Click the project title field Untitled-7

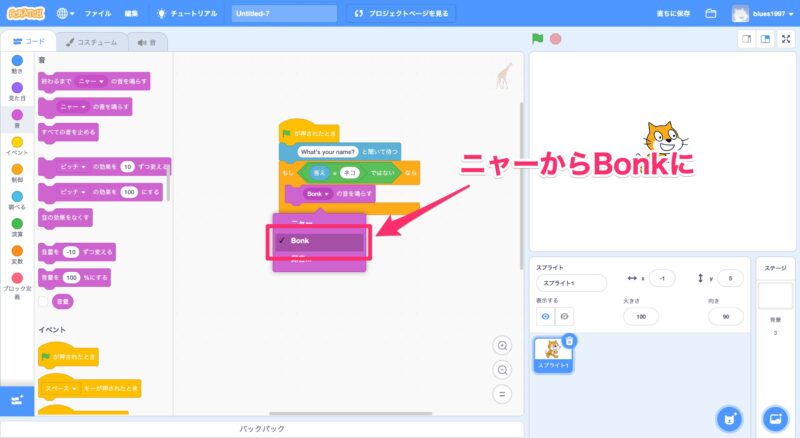[x=284, y=14]
